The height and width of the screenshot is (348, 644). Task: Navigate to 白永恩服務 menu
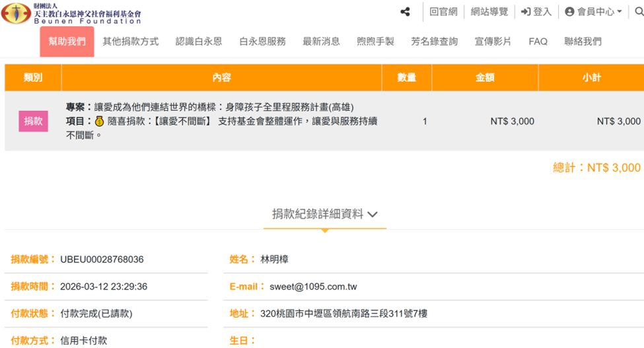262,42
